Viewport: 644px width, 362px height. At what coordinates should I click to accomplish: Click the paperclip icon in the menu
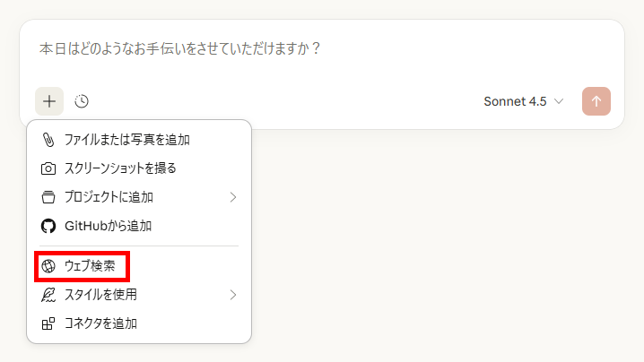(x=48, y=140)
